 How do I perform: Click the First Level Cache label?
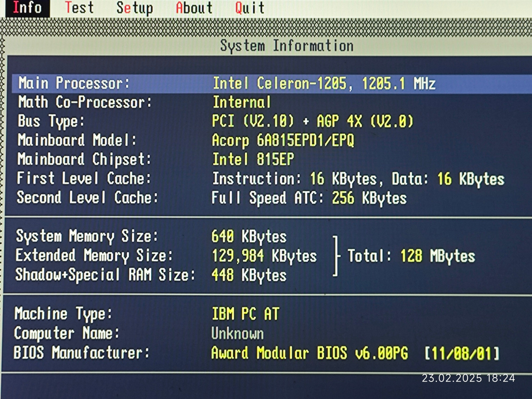tap(84, 178)
